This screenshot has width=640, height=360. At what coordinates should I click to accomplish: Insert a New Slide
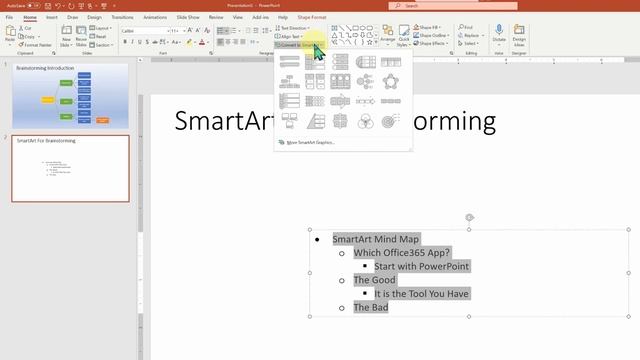66,36
